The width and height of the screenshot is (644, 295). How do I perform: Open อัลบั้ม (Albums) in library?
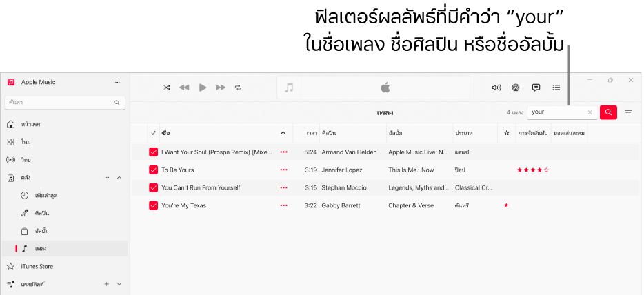65,231
